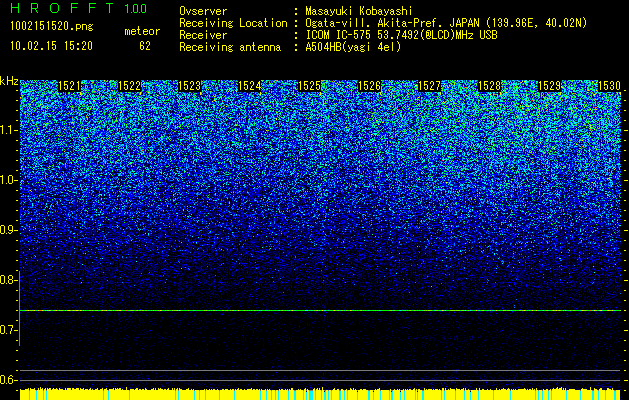Viewport: 629px width, 400px height.
Task: Click the 1524 time marker label
Action: click(x=250, y=86)
